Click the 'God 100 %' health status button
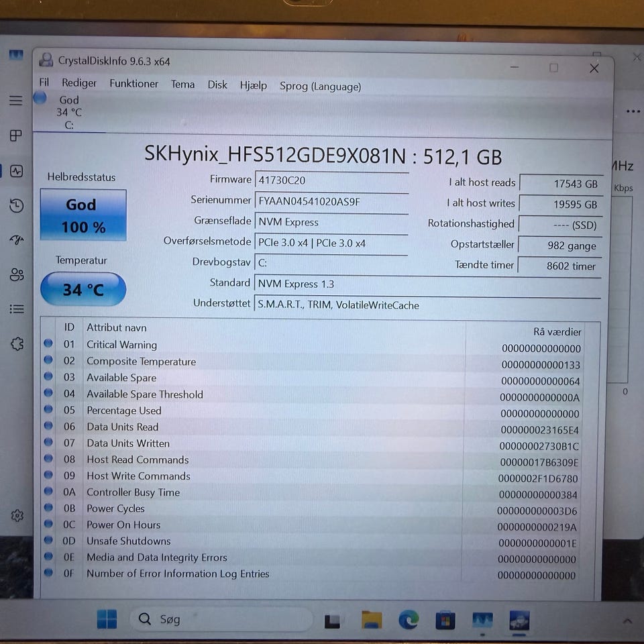644x644 pixels. click(83, 215)
